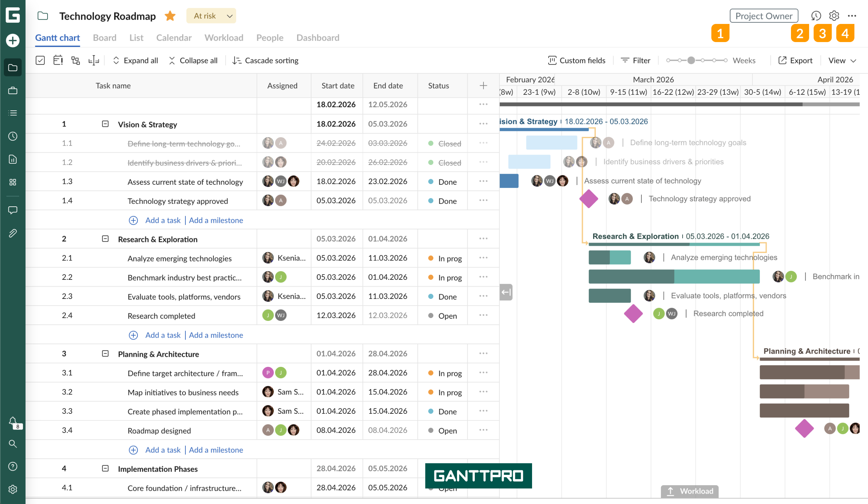This screenshot has width=868, height=504.
Task: Click the auto-scheduling toolbar icon
Action: pos(94,60)
